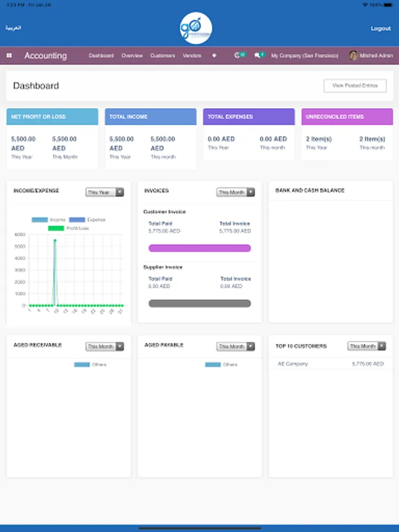Image resolution: width=399 pixels, height=532 pixels.
Task: Toggle the Income legend in the chart
Action: pos(48,220)
